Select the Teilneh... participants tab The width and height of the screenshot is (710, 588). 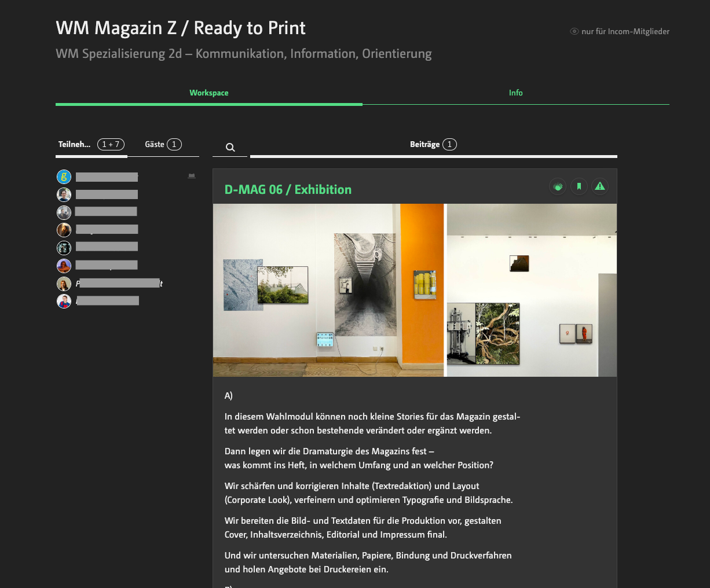92,145
